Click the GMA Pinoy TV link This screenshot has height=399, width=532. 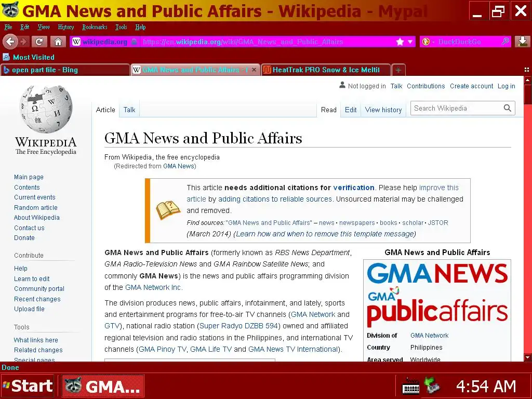coord(163,349)
